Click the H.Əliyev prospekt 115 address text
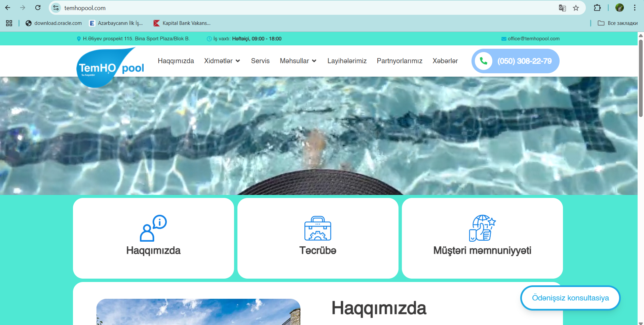 (136, 39)
